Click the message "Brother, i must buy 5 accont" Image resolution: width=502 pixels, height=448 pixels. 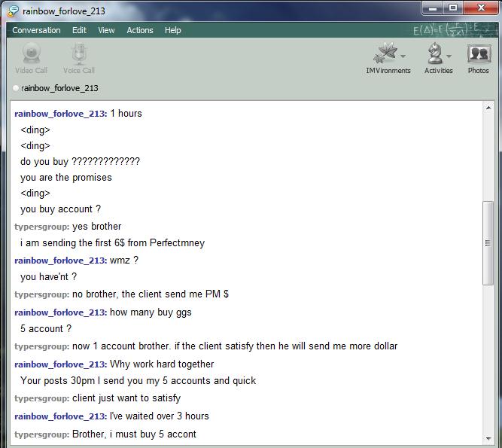134,434
